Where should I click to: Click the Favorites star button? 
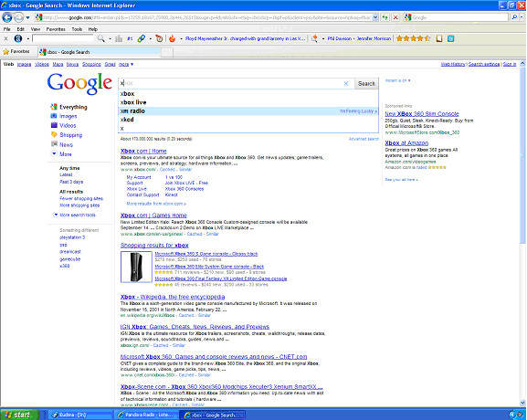click(x=16, y=52)
